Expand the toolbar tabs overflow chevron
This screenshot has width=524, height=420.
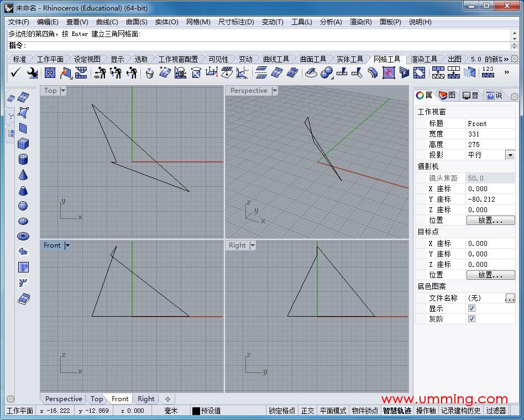(506, 59)
